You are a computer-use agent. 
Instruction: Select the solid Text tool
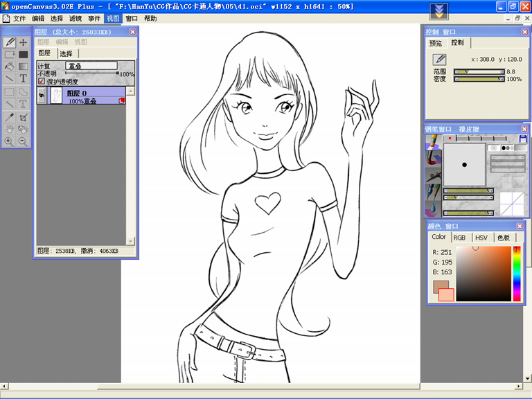pos(23,78)
